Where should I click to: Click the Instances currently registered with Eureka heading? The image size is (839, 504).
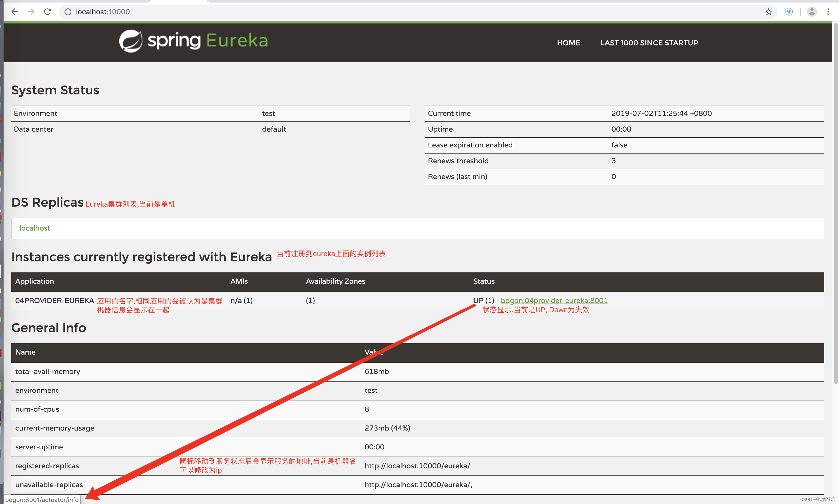[142, 257]
